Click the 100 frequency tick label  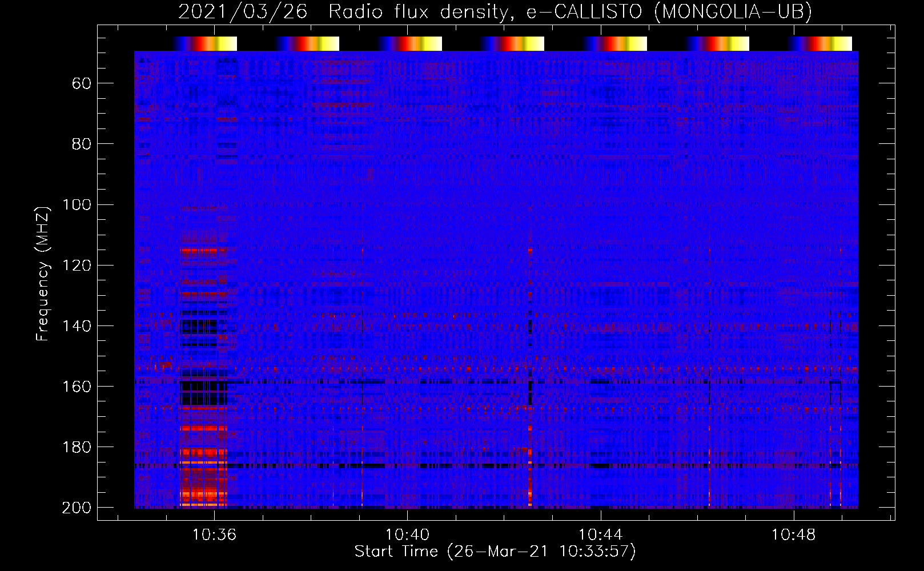[x=77, y=204]
